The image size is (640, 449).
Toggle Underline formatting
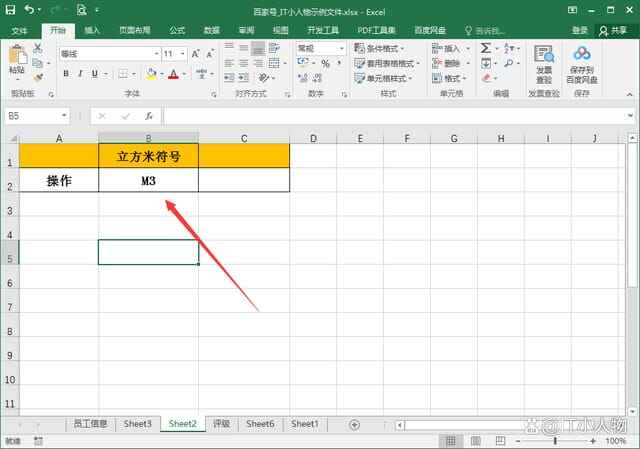coord(96,74)
